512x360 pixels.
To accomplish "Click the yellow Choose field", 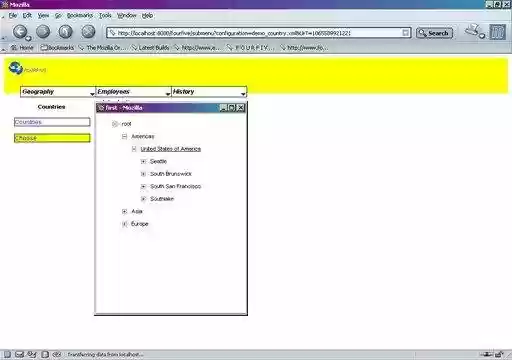I will (x=52, y=138).
